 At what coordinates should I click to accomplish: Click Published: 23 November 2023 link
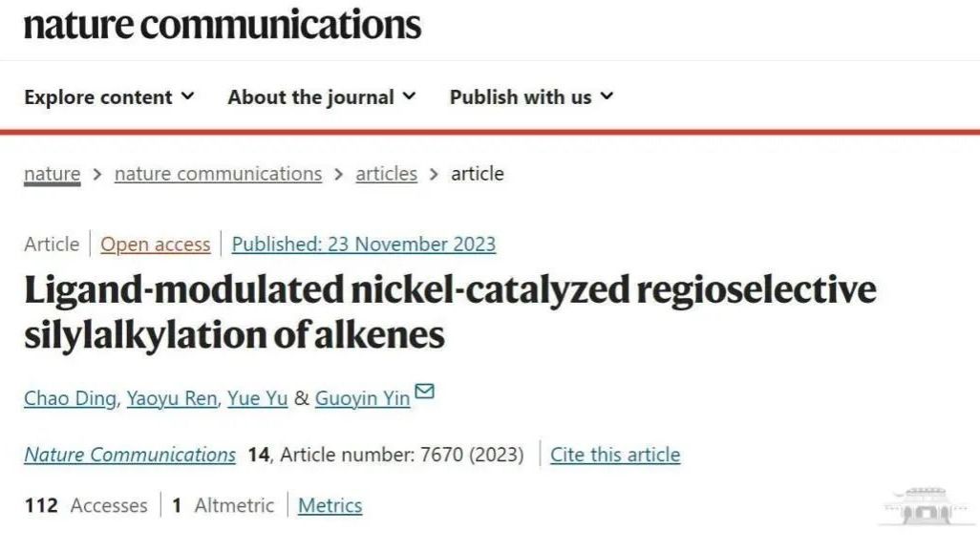(364, 244)
